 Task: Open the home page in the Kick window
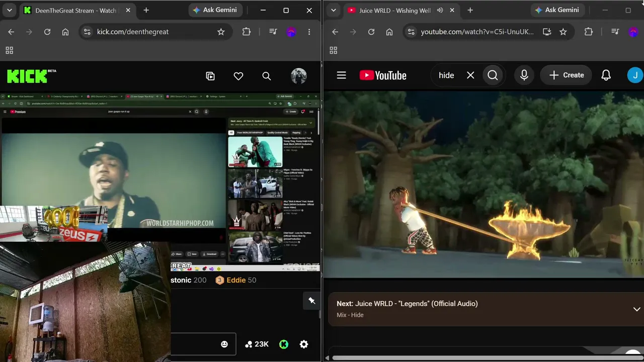65,32
